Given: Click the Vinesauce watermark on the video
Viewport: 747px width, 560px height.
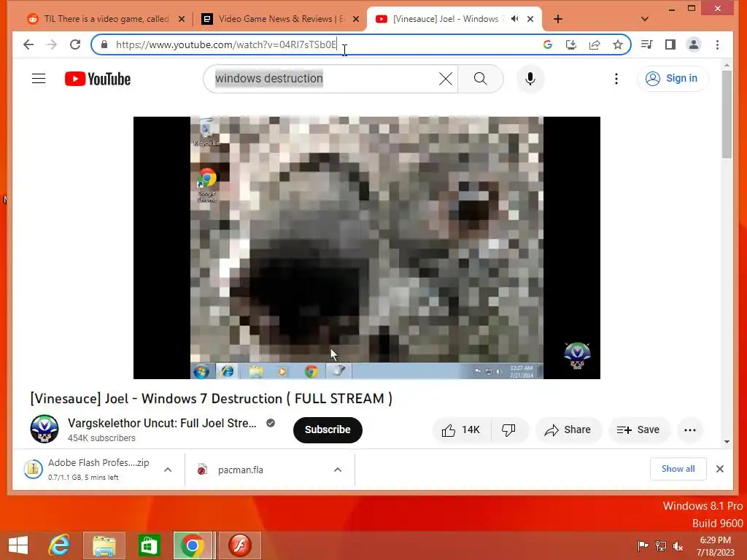Looking at the screenshot, I should click(577, 356).
